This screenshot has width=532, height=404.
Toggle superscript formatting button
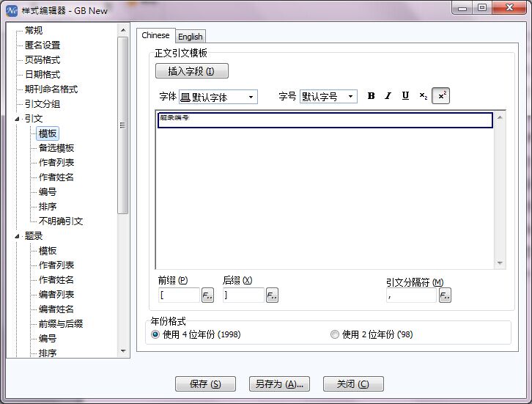pyautogui.click(x=440, y=96)
